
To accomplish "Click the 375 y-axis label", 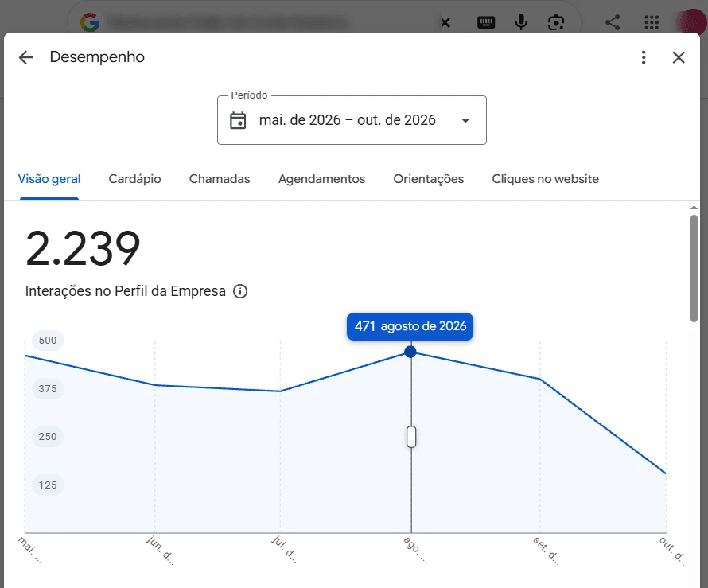I will click(x=48, y=389).
